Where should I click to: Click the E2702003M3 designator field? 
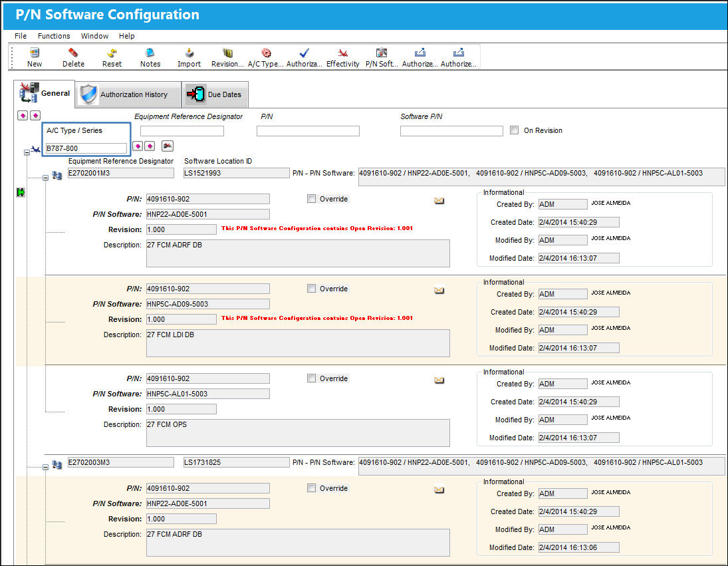coord(121,462)
